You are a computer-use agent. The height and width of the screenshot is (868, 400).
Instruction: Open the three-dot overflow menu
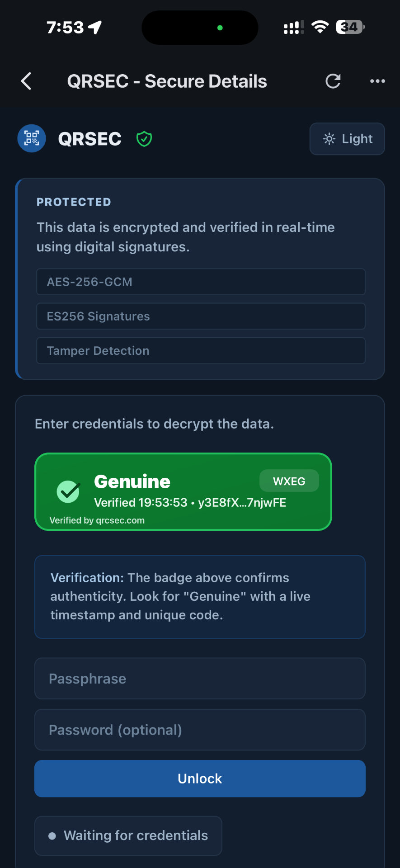377,81
